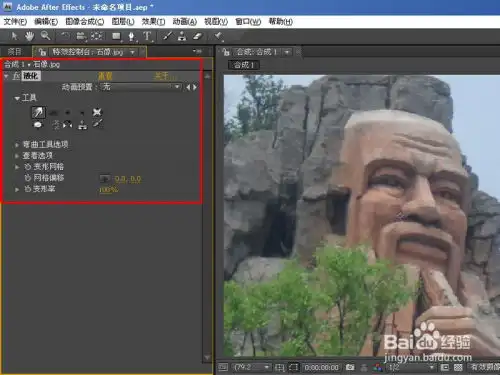Select the Liquify Reflection tool
This screenshot has width=500, height=375.
point(68,125)
